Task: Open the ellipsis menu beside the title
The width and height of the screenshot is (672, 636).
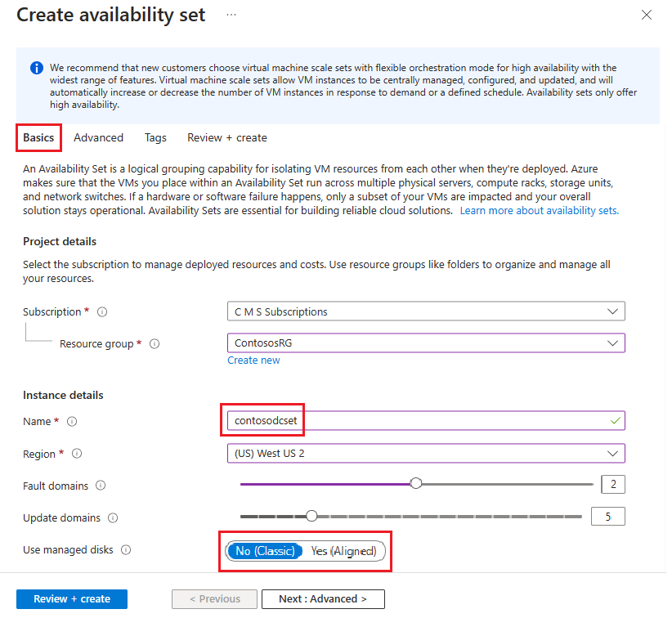Action: pyautogui.click(x=231, y=15)
